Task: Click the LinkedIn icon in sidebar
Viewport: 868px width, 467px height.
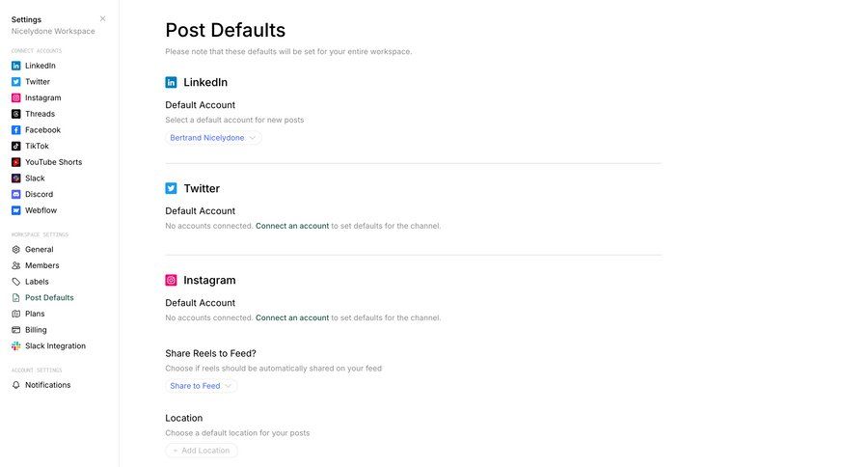Action: tap(16, 66)
